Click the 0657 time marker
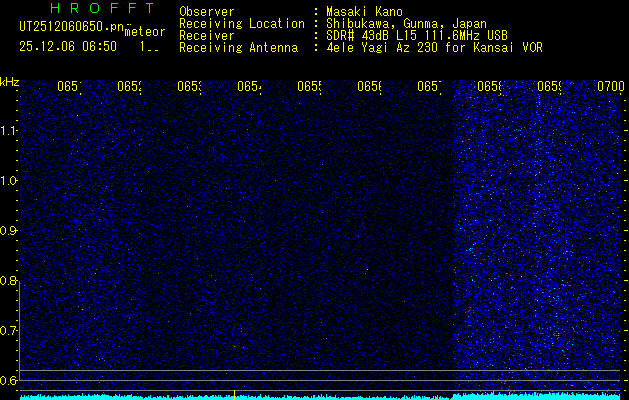The width and height of the screenshot is (629, 400). (x=429, y=86)
